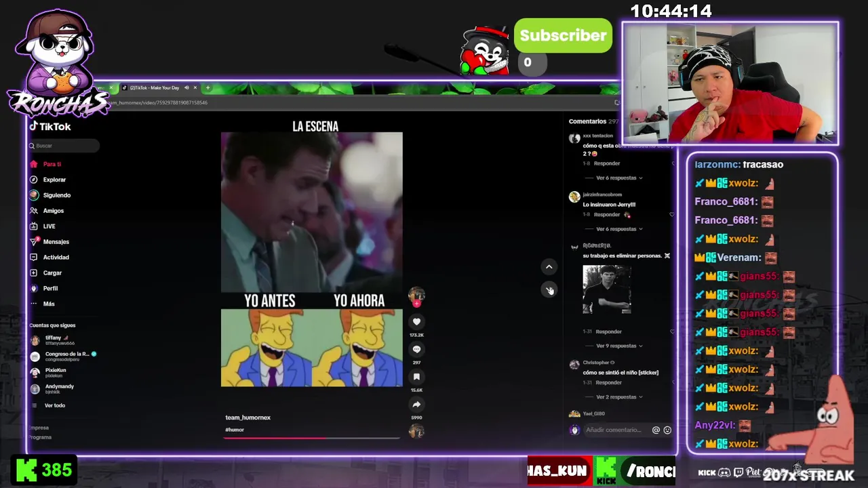Image resolution: width=868 pixels, height=488 pixels.
Task: Open PixieKun's followed account
Action: (x=50, y=373)
